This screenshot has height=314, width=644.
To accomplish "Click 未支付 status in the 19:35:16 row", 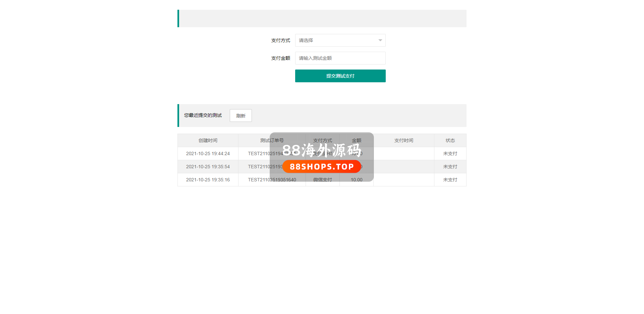I will click(450, 180).
